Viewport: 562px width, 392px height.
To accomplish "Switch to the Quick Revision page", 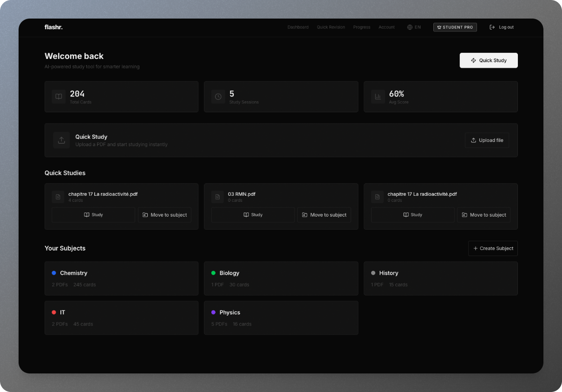I will pos(331,27).
